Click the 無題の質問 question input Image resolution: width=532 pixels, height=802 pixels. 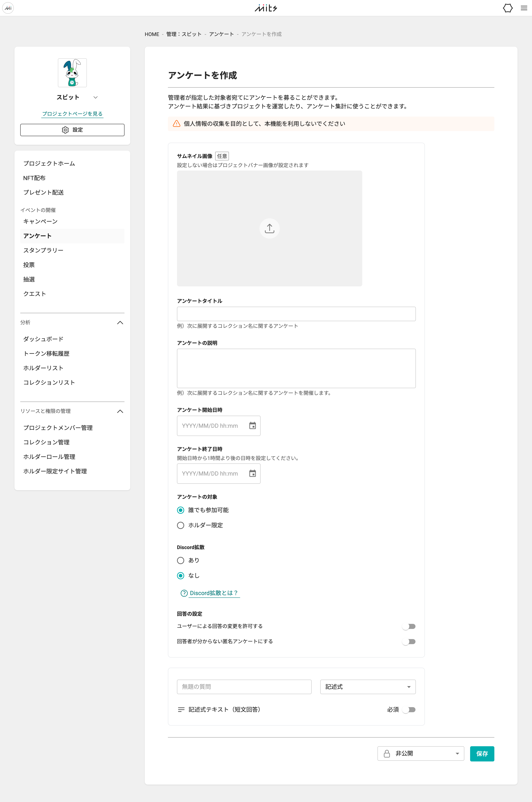tap(244, 687)
